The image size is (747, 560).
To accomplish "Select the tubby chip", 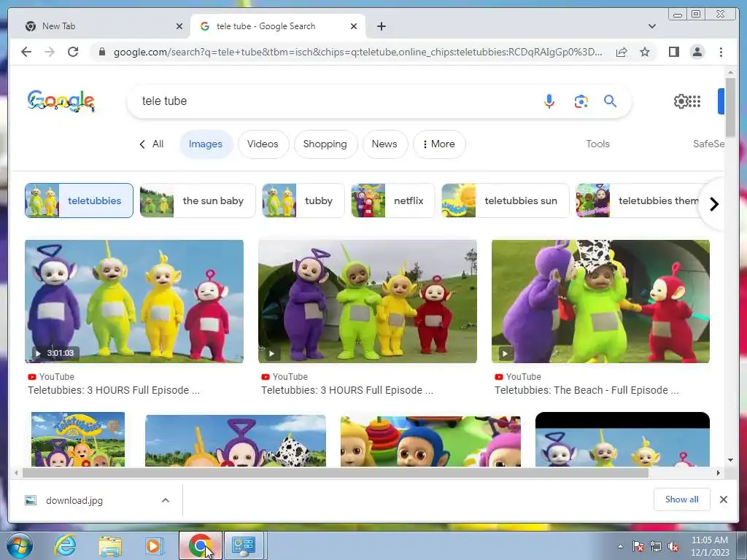I will (x=303, y=201).
